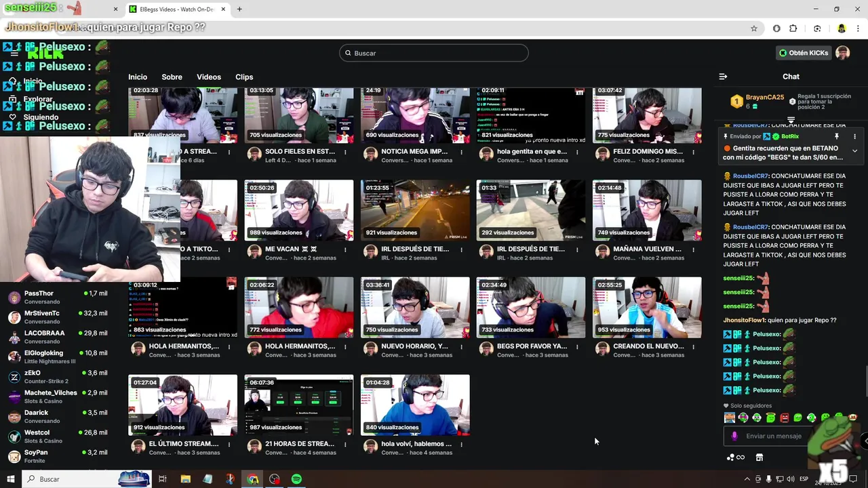This screenshot has width=868, height=488.
Task: Open MrStivenTc channel in sidebar
Action: [x=57, y=317]
